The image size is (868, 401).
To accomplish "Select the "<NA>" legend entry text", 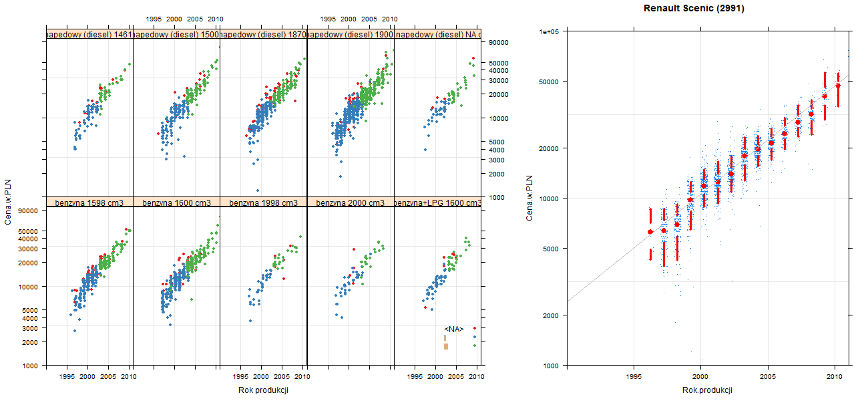I will [454, 329].
